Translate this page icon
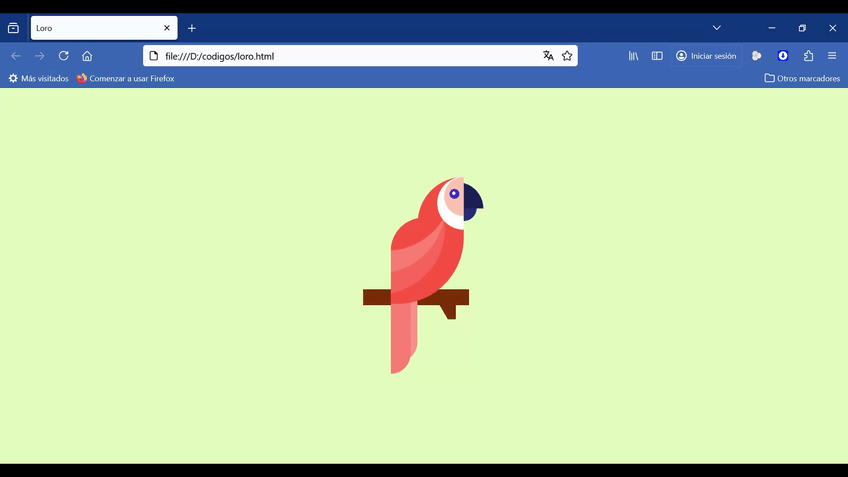This screenshot has width=848, height=477. (x=548, y=56)
